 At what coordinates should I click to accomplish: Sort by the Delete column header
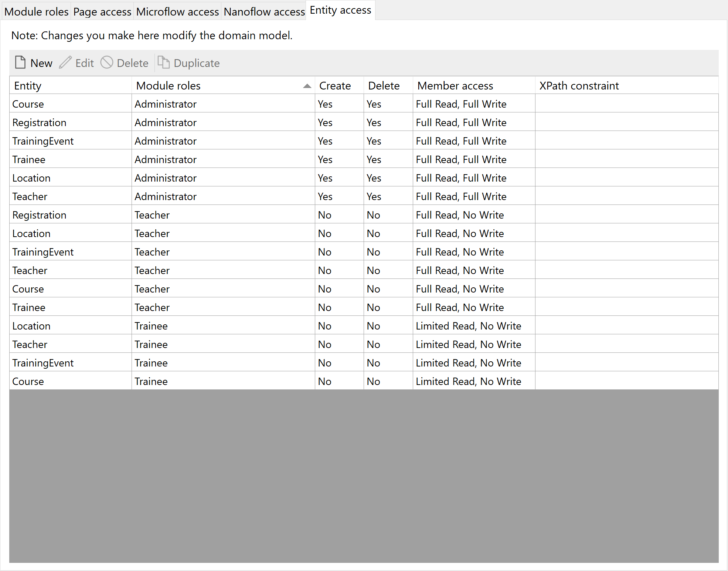point(388,85)
